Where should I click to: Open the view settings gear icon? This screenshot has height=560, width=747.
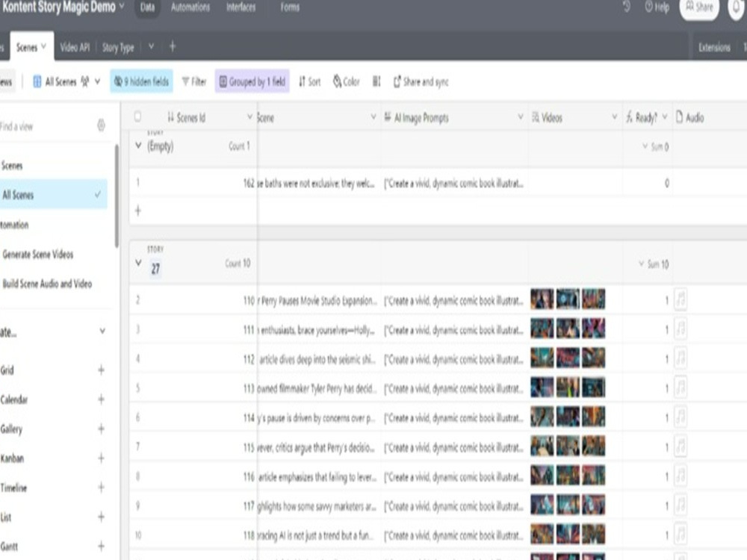(x=101, y=125)
